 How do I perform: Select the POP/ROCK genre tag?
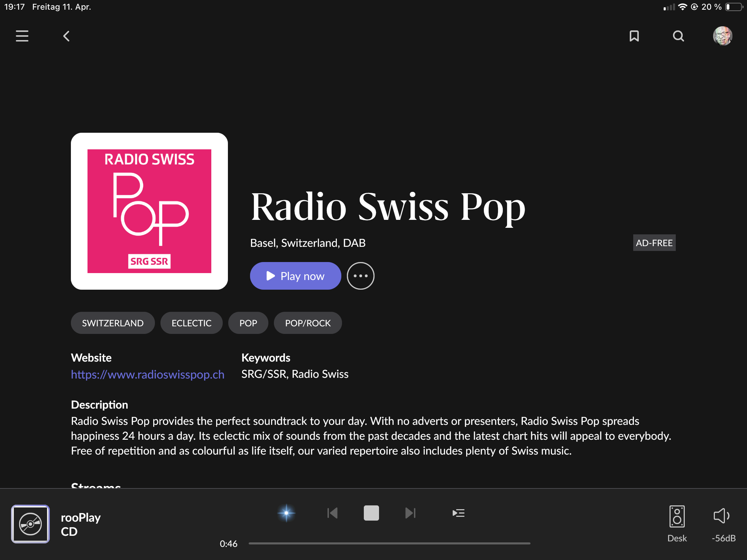point(308,323)
